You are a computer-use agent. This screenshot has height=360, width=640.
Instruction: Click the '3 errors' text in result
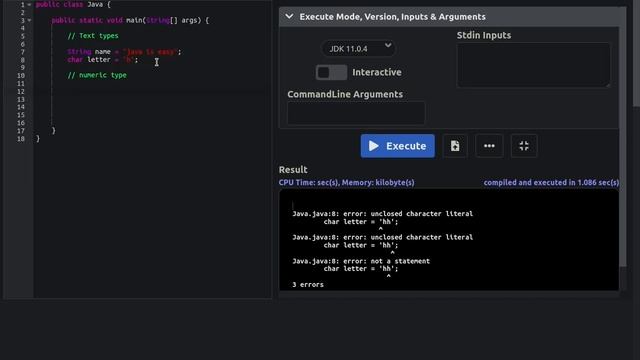[x=308, y=284]
